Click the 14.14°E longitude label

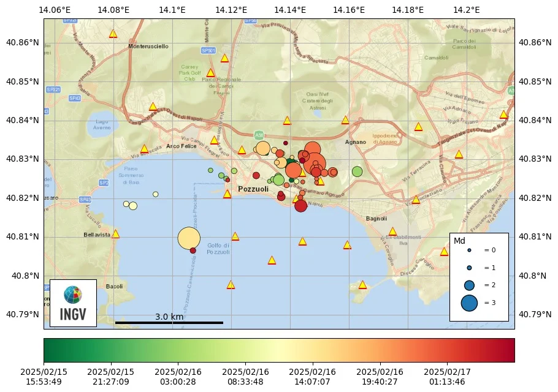click(x=290, y=10)
